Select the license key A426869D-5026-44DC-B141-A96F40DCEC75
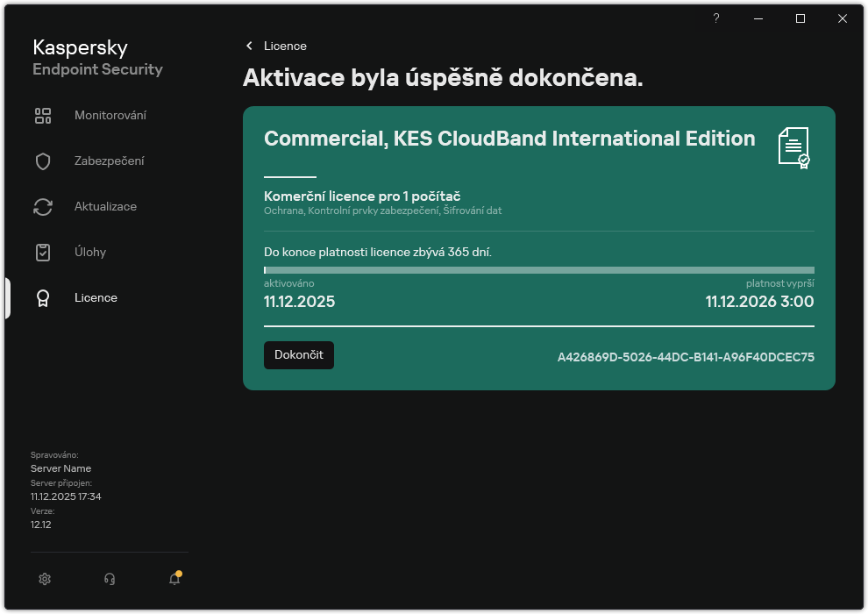This screenshot has width=868, height=614. [x=686, y=357]
